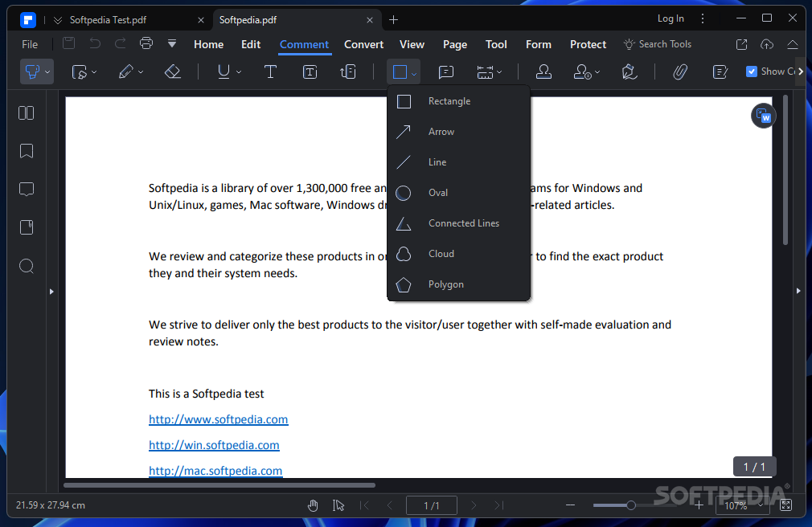The width and height of the screenshot is (812, 527).
Task: Select the measure tool
Action: coord(486,72)
